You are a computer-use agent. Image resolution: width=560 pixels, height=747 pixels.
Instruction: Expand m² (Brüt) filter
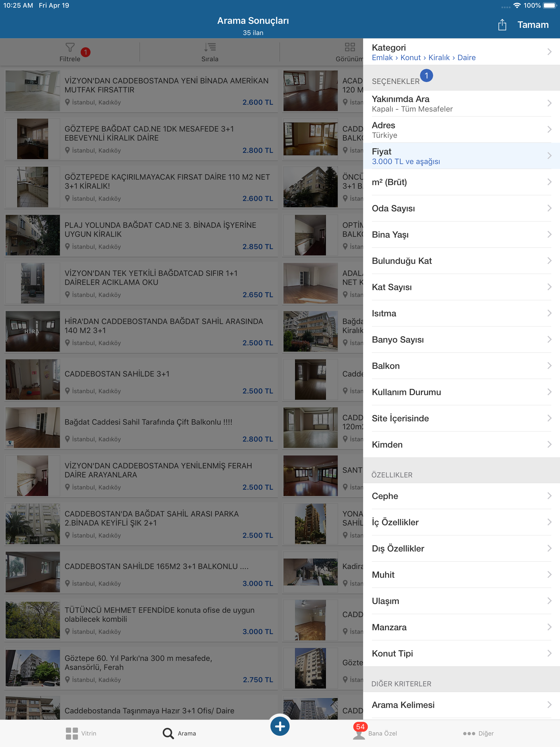(461, 182)
